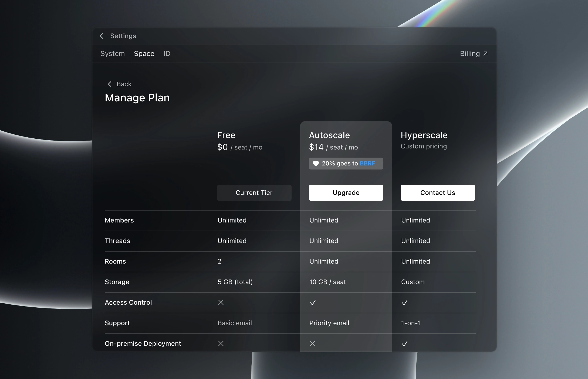588x379 pixels.
Task: Click the Members row label
Action: 119,220
